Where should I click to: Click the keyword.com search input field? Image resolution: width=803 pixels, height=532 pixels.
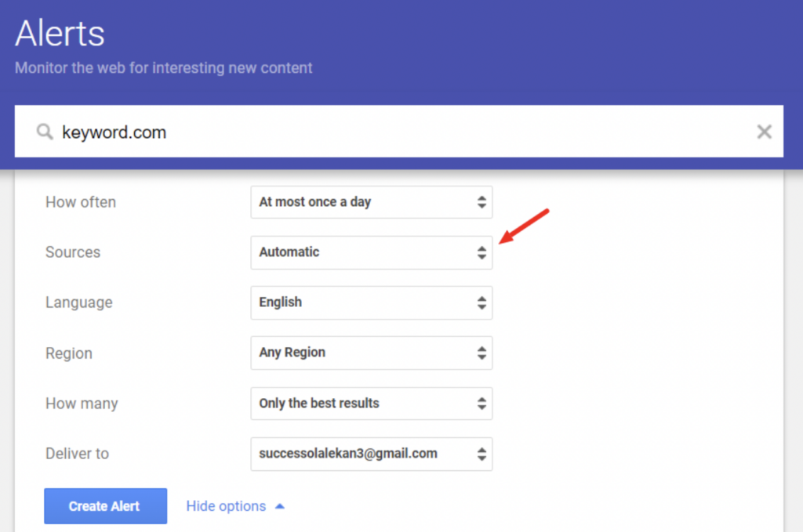click(235, 132)
